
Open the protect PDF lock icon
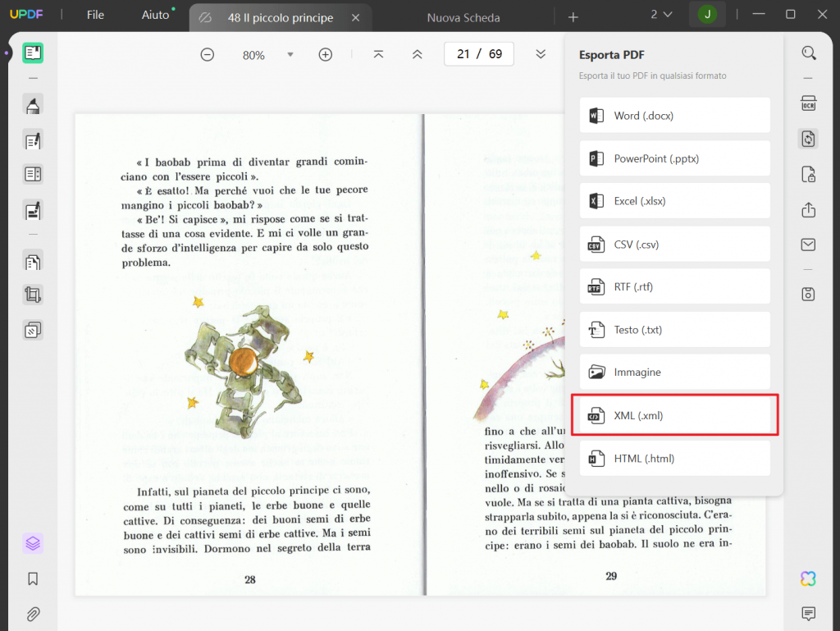pyautogui.click(x=809, y=175)
